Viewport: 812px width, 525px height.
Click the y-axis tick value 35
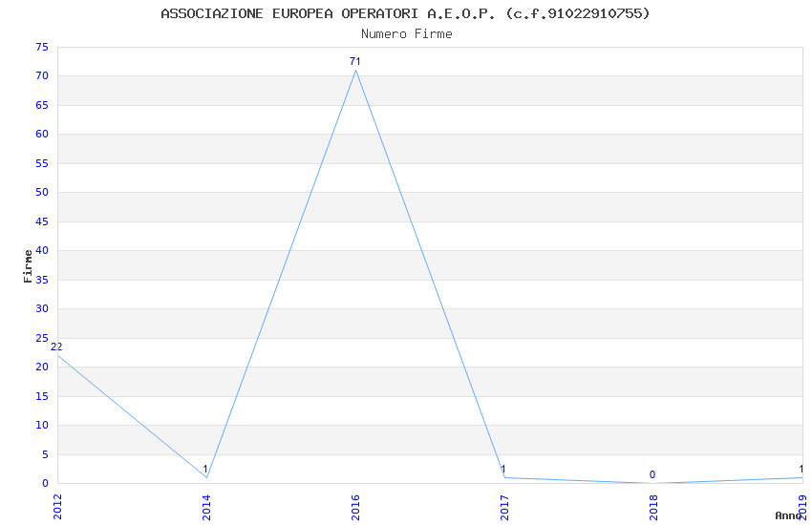tap(42, 280)
